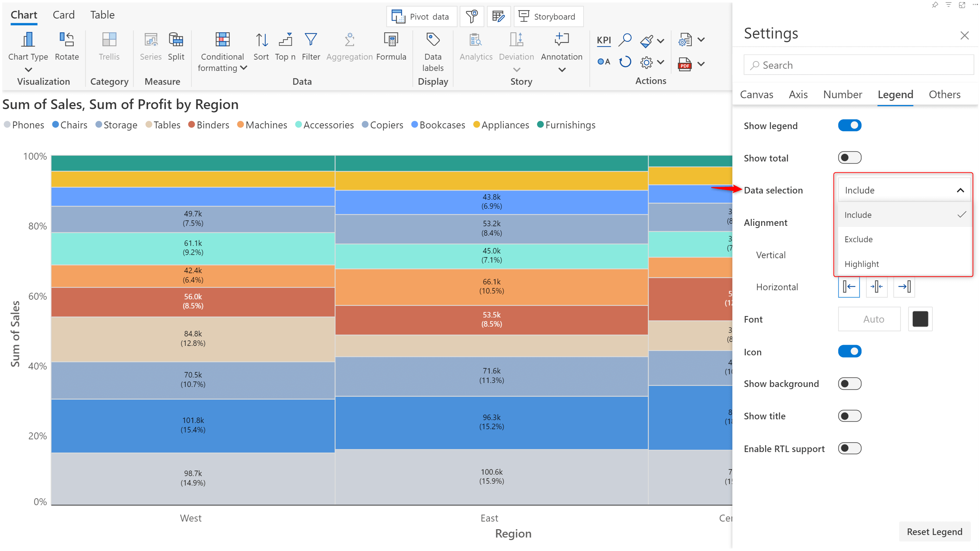The image size is (980, 551).
Task: Open the legend font color swatch
Action: click(920, 319)
